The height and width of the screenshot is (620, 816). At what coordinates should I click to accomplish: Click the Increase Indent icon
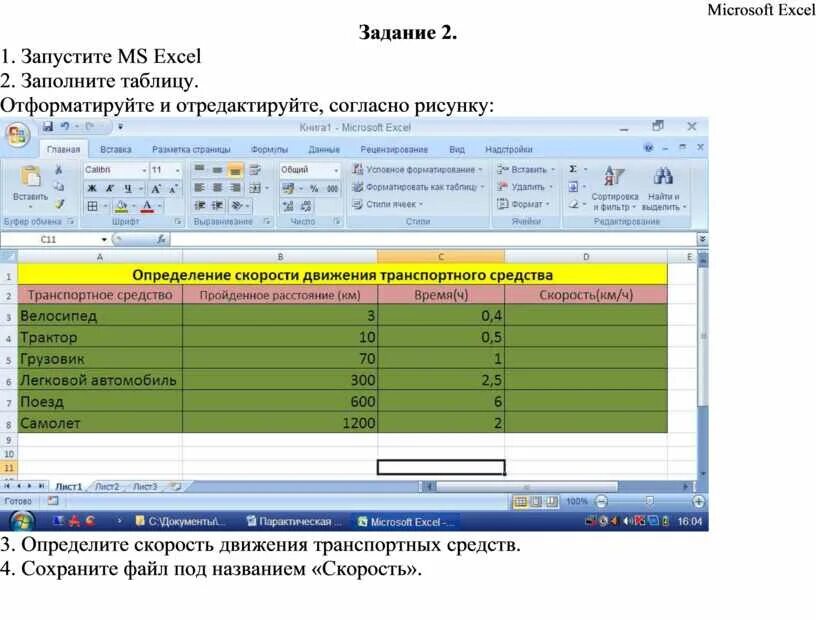pos(218,206)
